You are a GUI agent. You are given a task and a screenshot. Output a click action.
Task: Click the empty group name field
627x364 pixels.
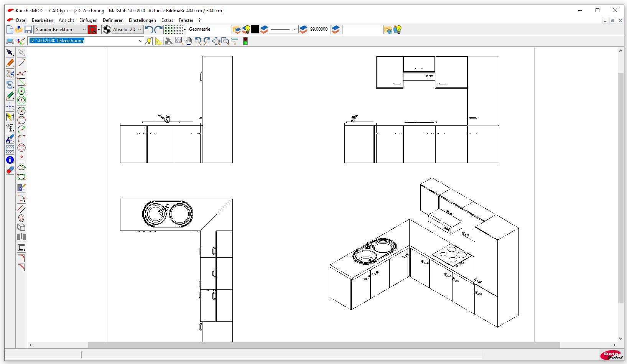pyautogui.click(x=362, y=30)
